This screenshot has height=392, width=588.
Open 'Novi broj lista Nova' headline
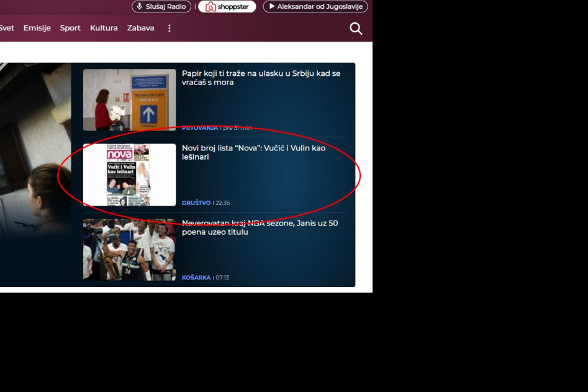(253, 152)
